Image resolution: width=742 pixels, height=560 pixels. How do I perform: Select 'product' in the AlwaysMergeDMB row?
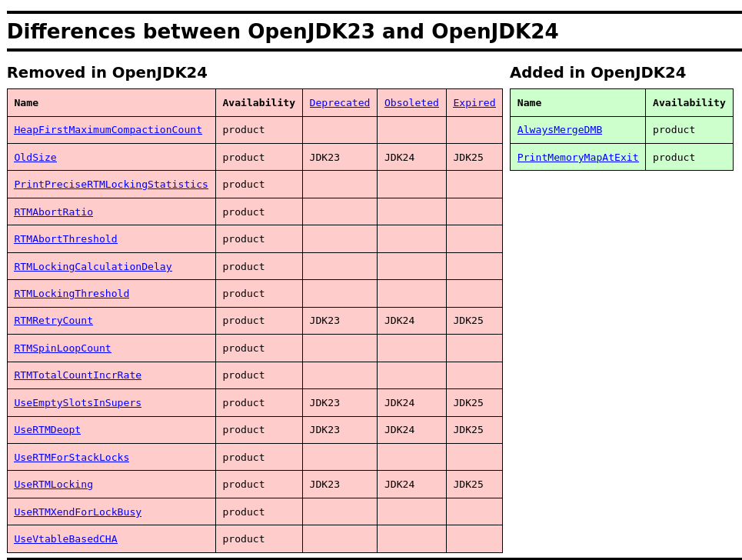pos(674,130)
